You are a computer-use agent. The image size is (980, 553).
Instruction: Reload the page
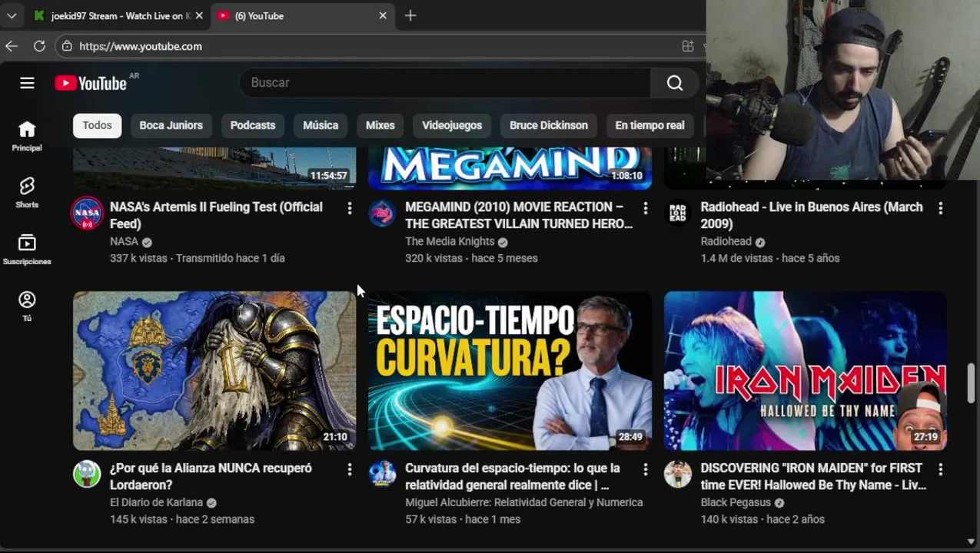click(39, 46)
